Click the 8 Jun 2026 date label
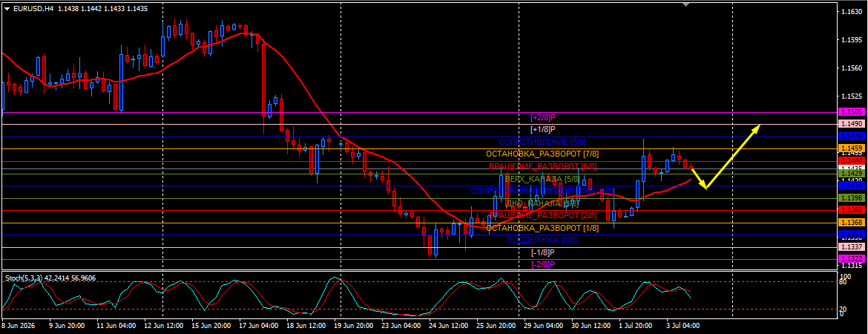 [x=19, y=326]
